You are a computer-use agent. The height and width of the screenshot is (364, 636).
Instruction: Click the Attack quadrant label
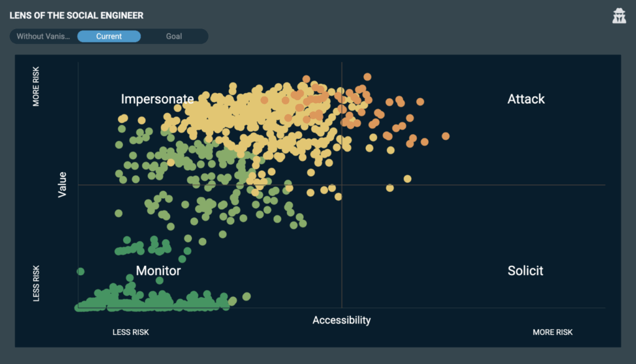[x=526, y=99]
